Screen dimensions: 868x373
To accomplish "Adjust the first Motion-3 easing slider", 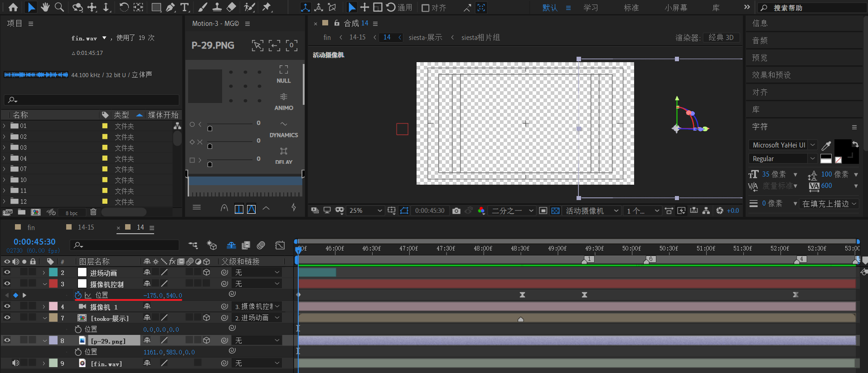I will tap(210, 129).
